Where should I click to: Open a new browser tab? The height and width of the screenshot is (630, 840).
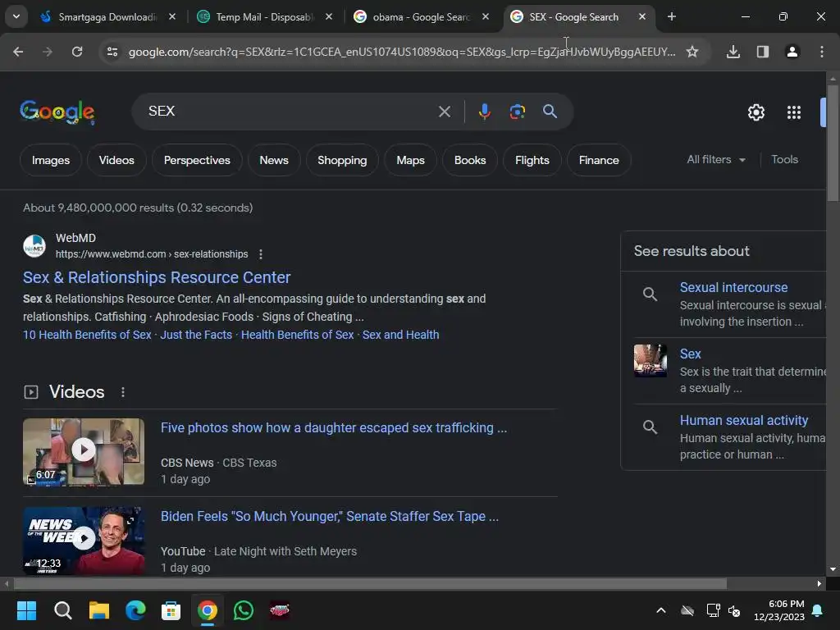click(672, 16)
